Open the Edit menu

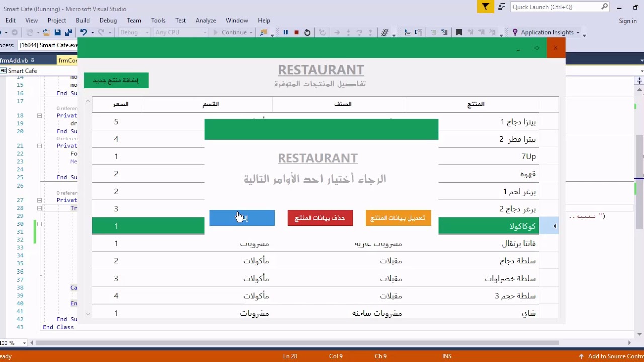(x=10, y=20)
